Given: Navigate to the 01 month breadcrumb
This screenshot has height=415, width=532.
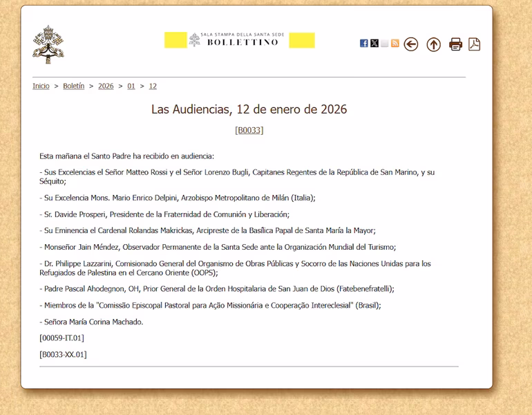Looking at the screenshot, I should [131, 86].
